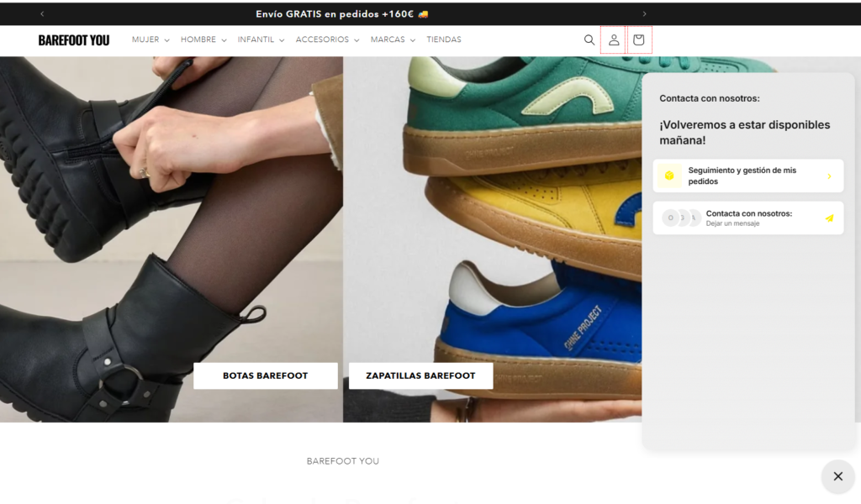Open the search magnifier icon
The height and width of the screenshot is (504, 861).
(589, 39)
